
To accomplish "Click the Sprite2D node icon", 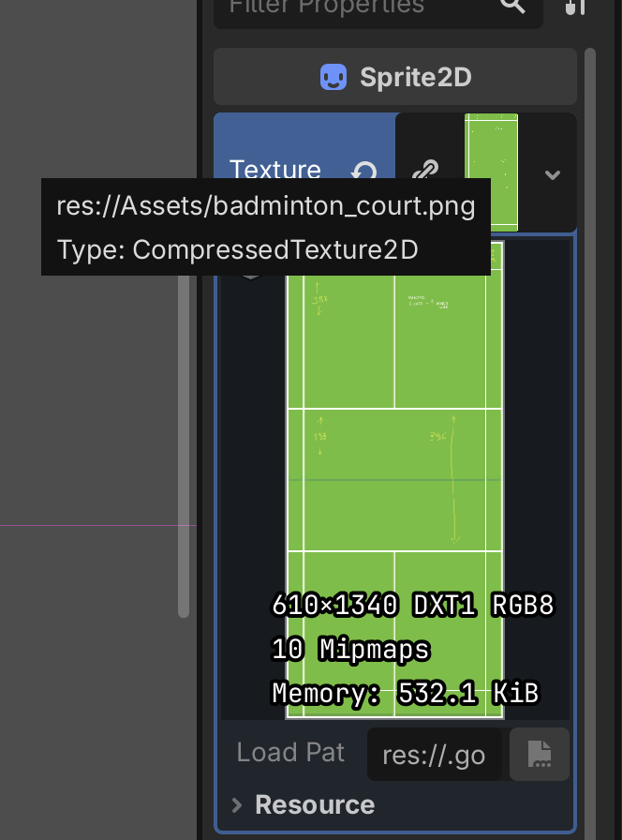I will tap(333, 77).
